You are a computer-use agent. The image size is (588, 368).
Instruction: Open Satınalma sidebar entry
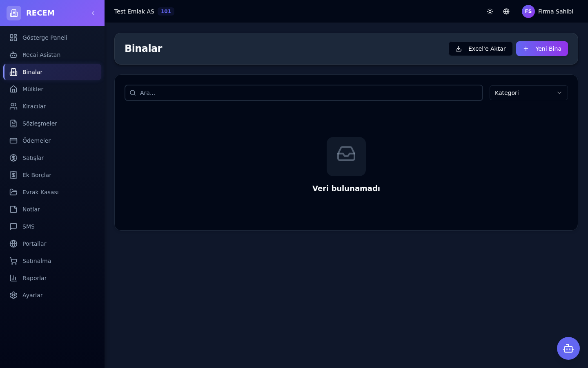pos(52,261)
